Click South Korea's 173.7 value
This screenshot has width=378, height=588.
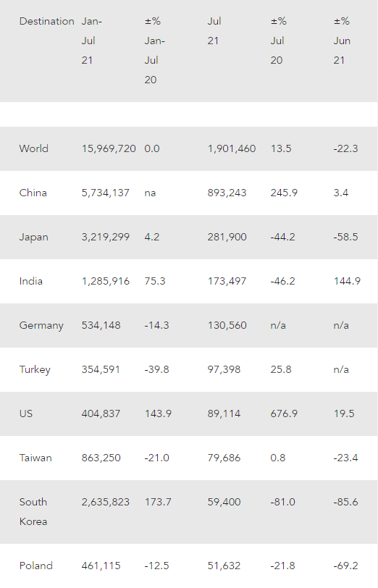pos(158,502)
